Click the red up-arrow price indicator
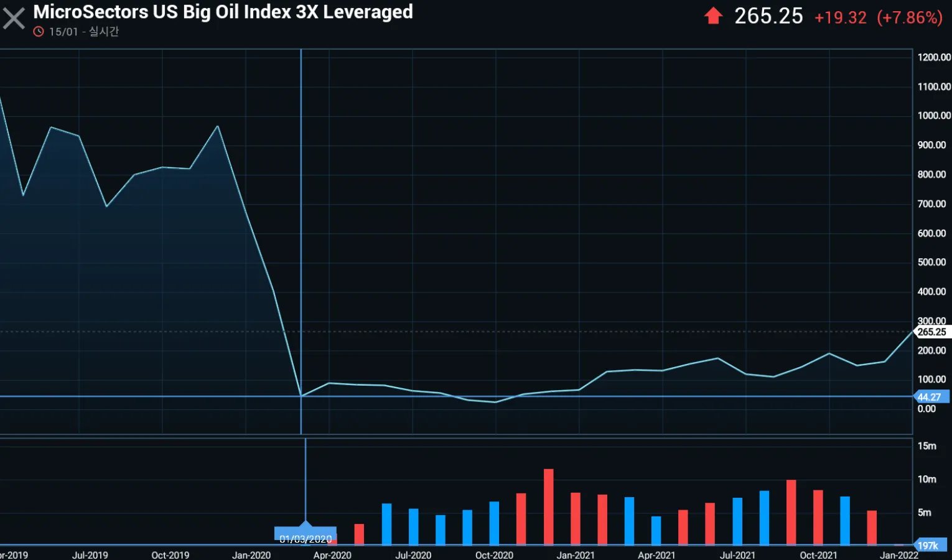This screenshot has height=560, width=952. point(713,16)
